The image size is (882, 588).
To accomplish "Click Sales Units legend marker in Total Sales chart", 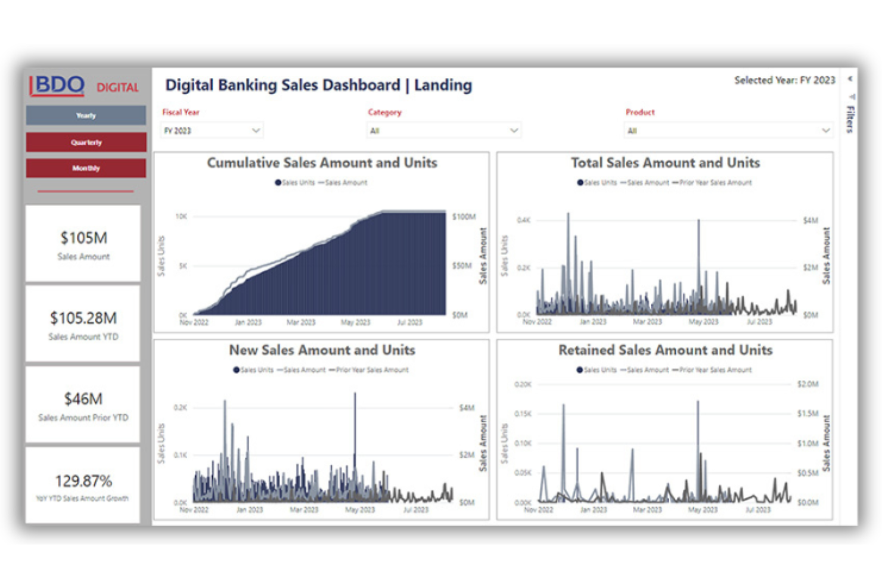I will [580, 183].
